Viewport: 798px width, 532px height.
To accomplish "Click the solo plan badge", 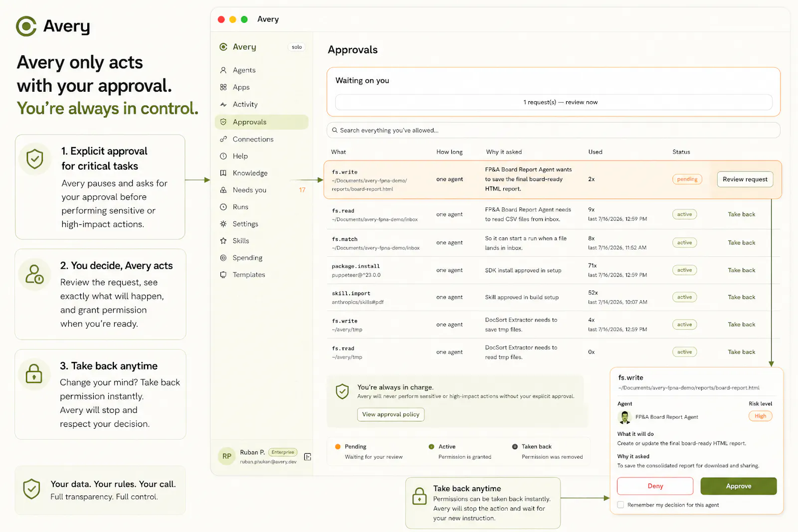I will (x=297, y=47).
